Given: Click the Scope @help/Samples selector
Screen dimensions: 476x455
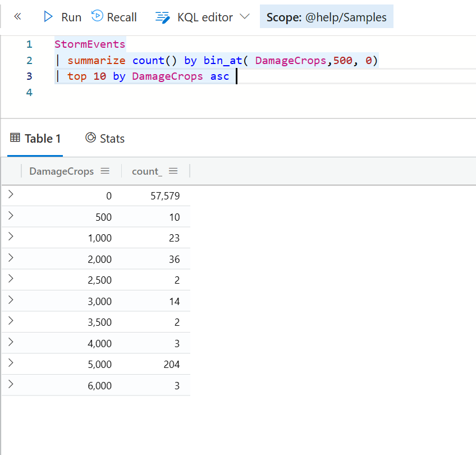Looking at the screenshot, I should (326, 17).
